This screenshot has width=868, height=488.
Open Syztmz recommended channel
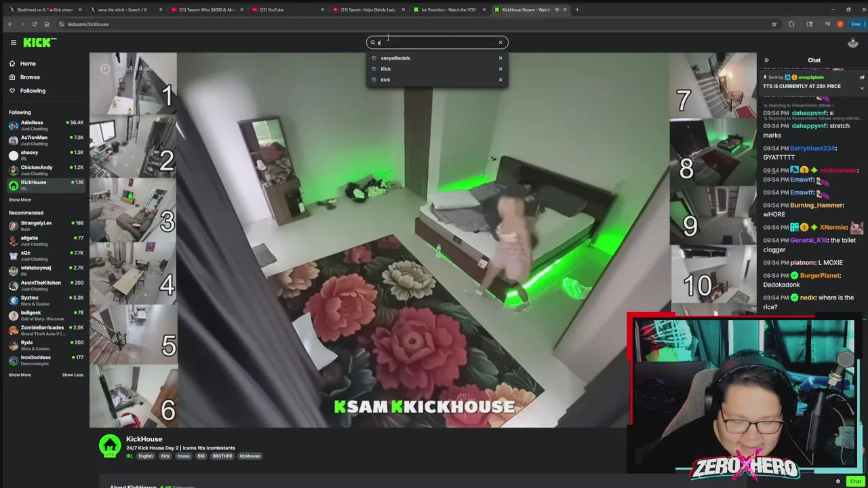coord(45,300)
